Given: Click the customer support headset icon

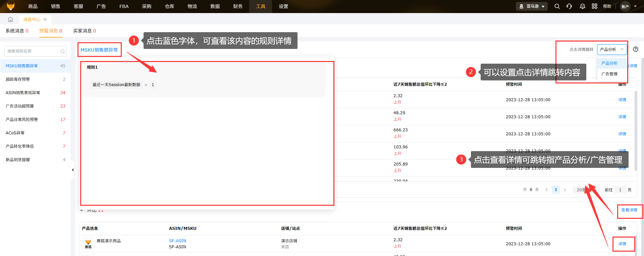Looking at the screenshot, I should click(569, 6).
